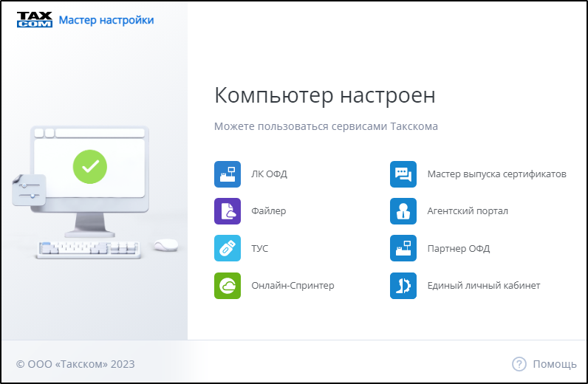Open the Файлер text link
Image resolution: width=588 pixels, height=384 pixels.
pyautogui.click(x=268, y=211)
